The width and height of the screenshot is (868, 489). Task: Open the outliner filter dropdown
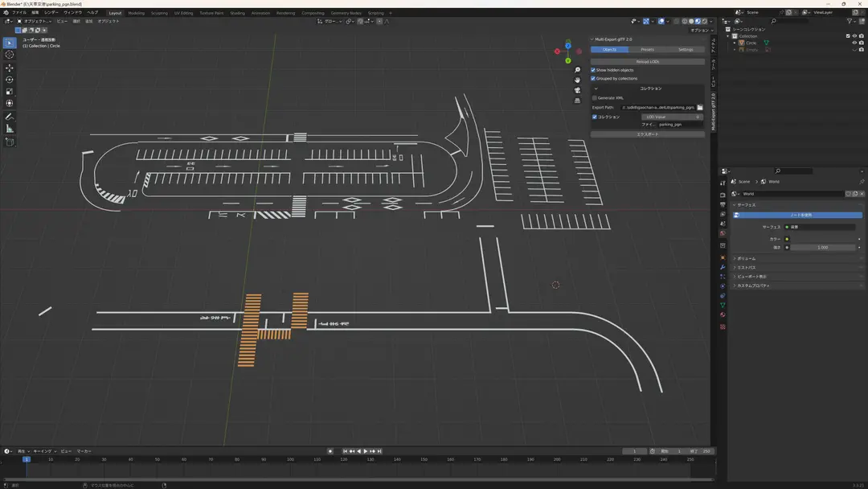(x=851, y=21)
